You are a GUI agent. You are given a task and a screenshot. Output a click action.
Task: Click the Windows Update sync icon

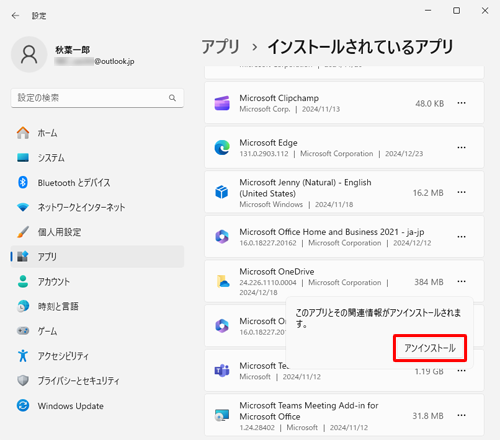click(x=23, y=405)
